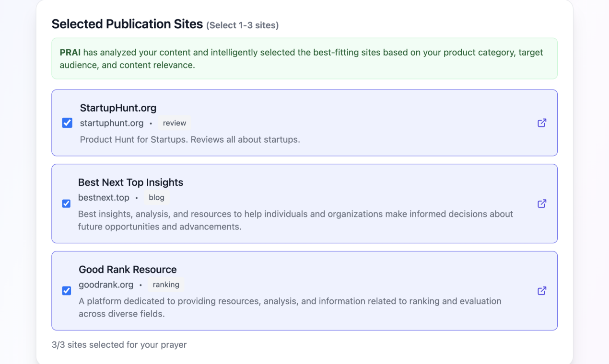
Task: Click the StartupHunt.org site title
Action: 118,108
